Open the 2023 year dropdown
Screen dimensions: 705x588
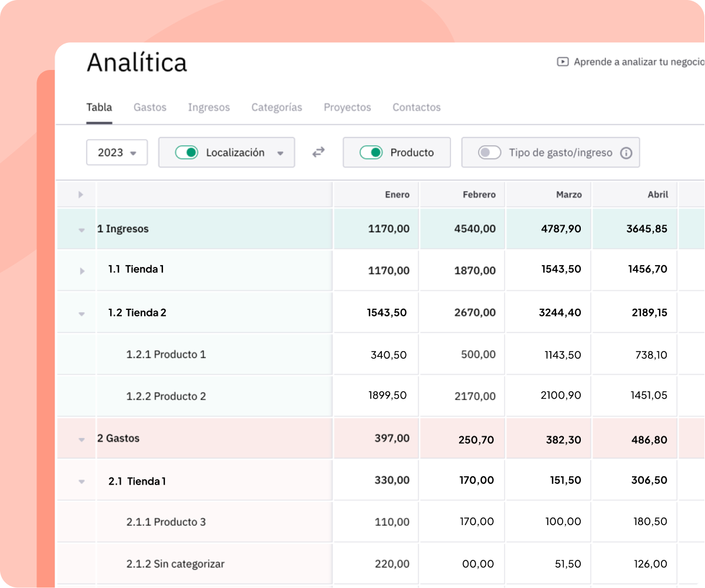coord(117,153)
